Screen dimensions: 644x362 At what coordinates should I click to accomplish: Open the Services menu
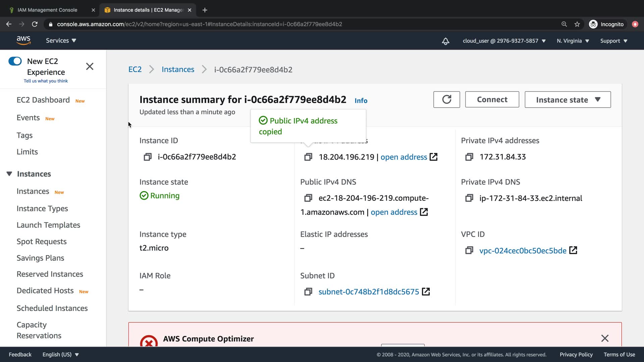click(x=61, y=41)
